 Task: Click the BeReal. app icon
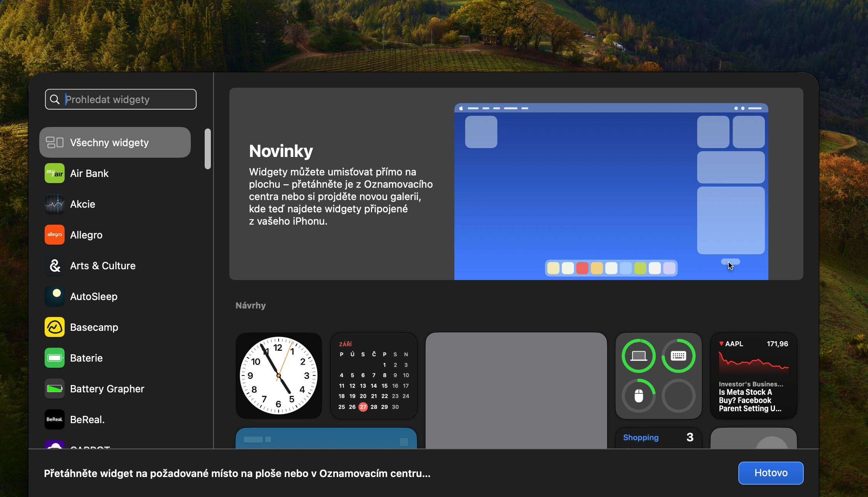click(x=55, y=420)
